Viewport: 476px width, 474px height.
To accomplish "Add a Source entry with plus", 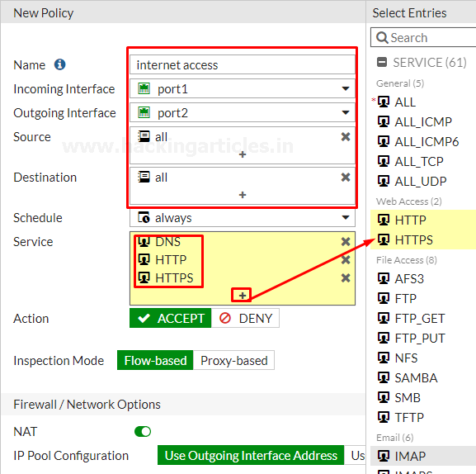I will [x=243, y=154].
